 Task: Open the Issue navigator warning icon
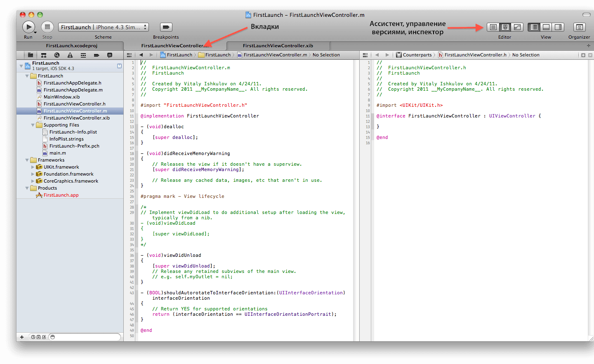70,55
